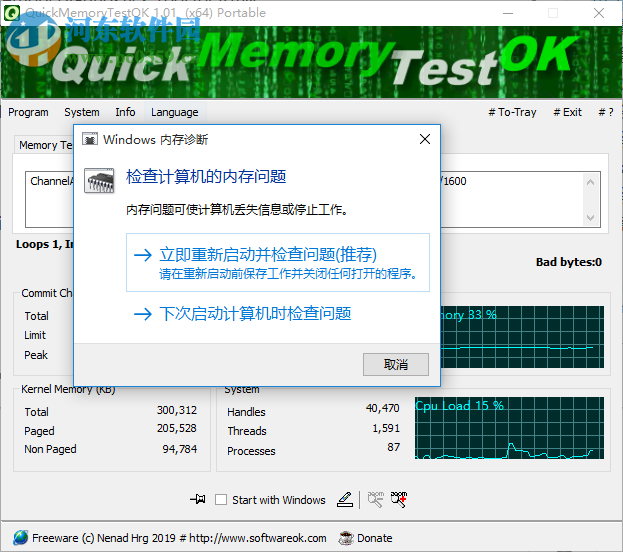This screenshot has width=623, height=552.
Task: Open the softwareok.com freeware link
Action: 179,538
